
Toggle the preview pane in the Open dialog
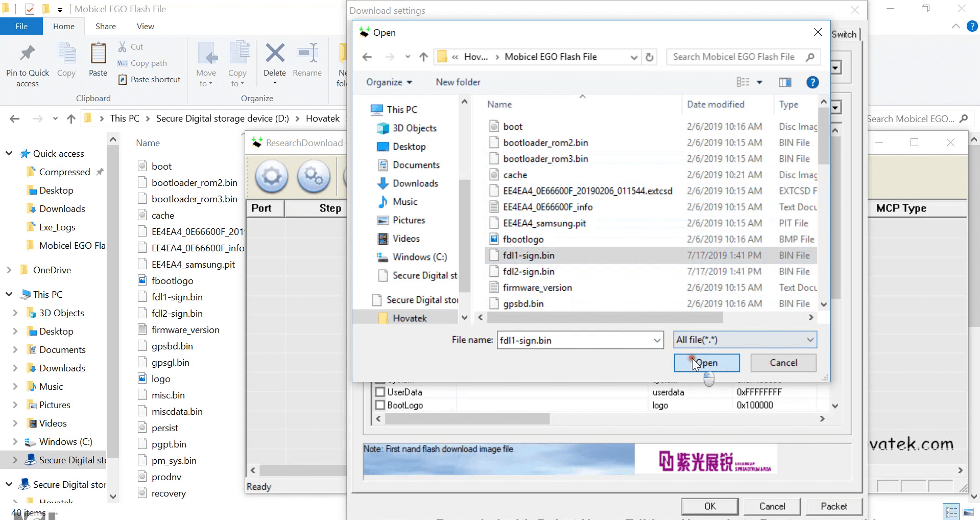click(x=785, y=82)
